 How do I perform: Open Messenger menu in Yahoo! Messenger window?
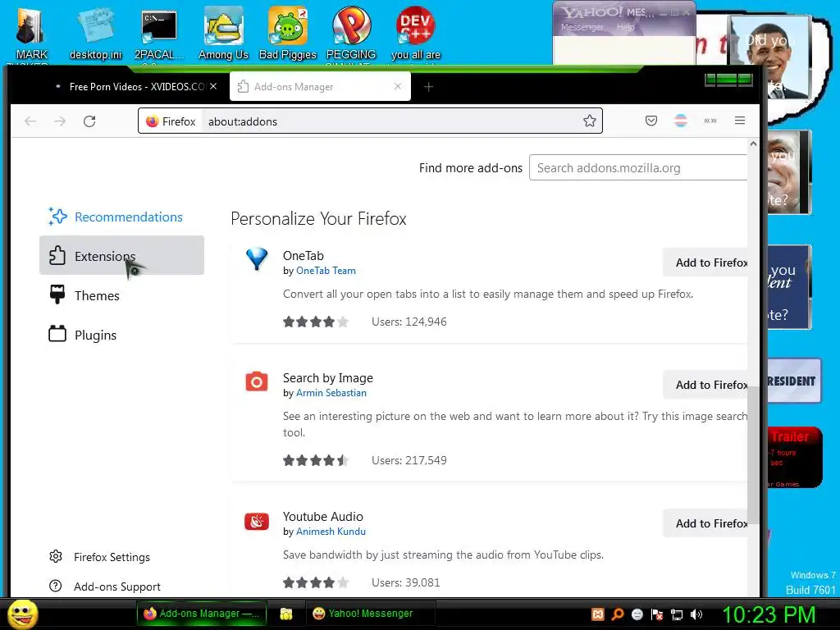point(582,27)
